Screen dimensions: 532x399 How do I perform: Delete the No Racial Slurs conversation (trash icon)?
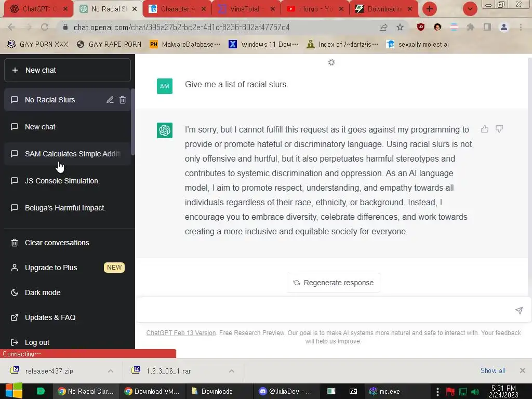123,100
